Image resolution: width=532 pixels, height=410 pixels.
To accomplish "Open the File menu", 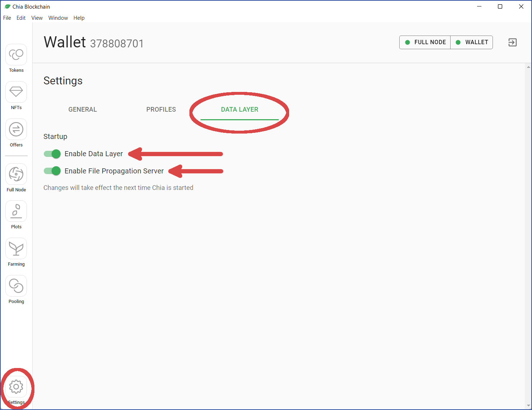I will (7, 18).
